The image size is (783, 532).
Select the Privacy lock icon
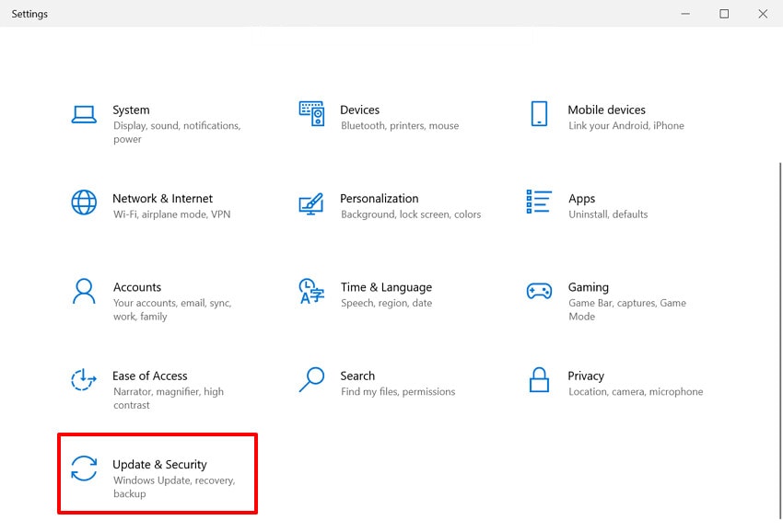coord(539,379)
